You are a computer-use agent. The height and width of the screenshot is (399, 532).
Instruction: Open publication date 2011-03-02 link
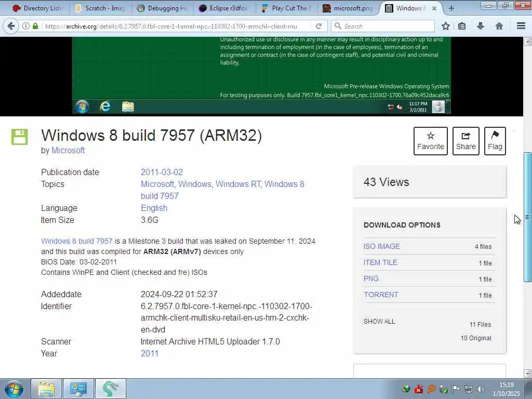[x=162, y=172]
